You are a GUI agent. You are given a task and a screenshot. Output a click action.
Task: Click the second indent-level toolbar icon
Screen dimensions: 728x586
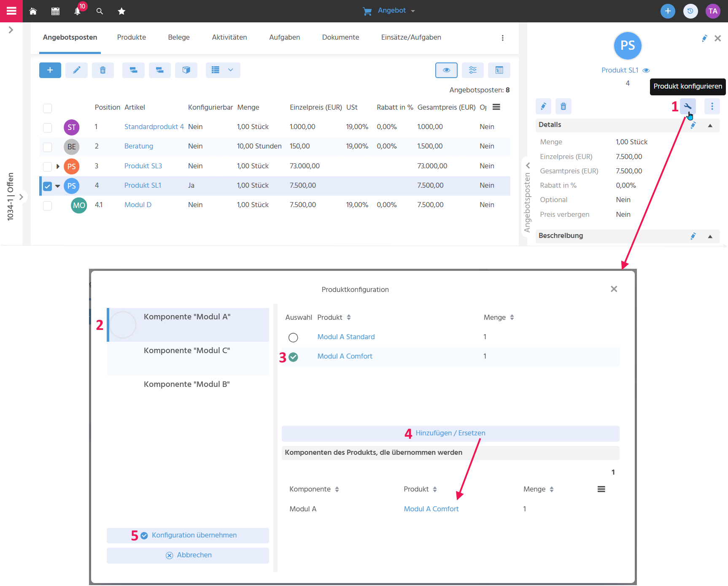coord(159,70)
